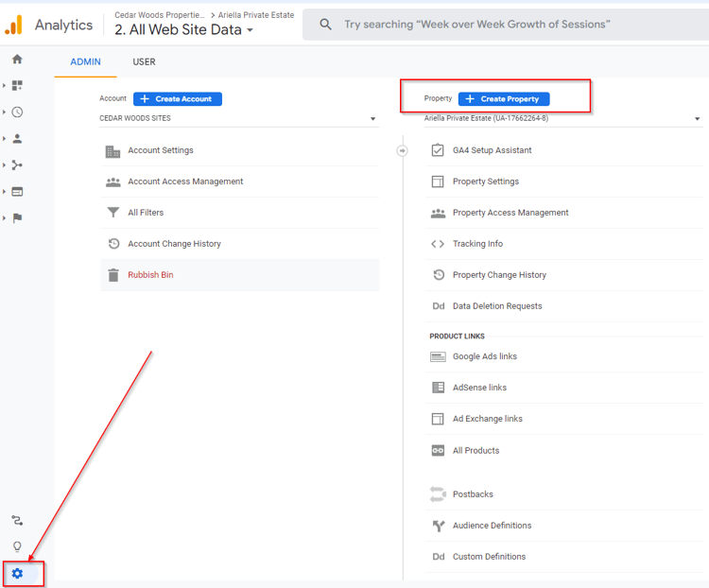This screenshot has width=709, height=588.
Task: Click the All Products link icon
Action: click(438, 451)
